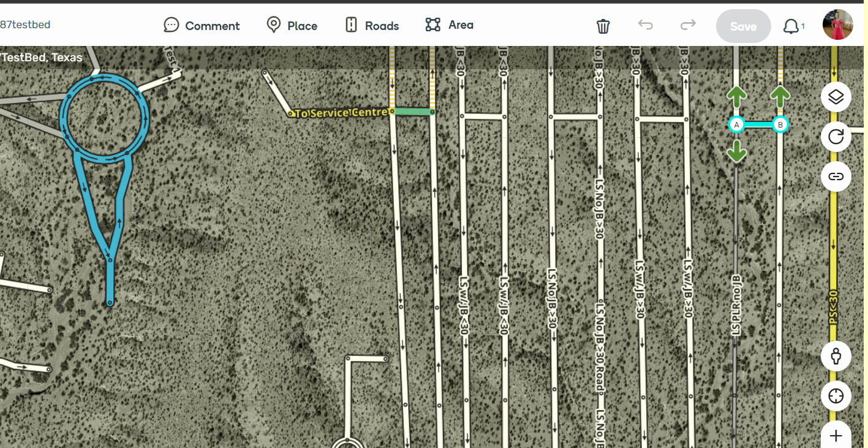Select the Place tool
The image size is (868, 448).
point(292,25)
